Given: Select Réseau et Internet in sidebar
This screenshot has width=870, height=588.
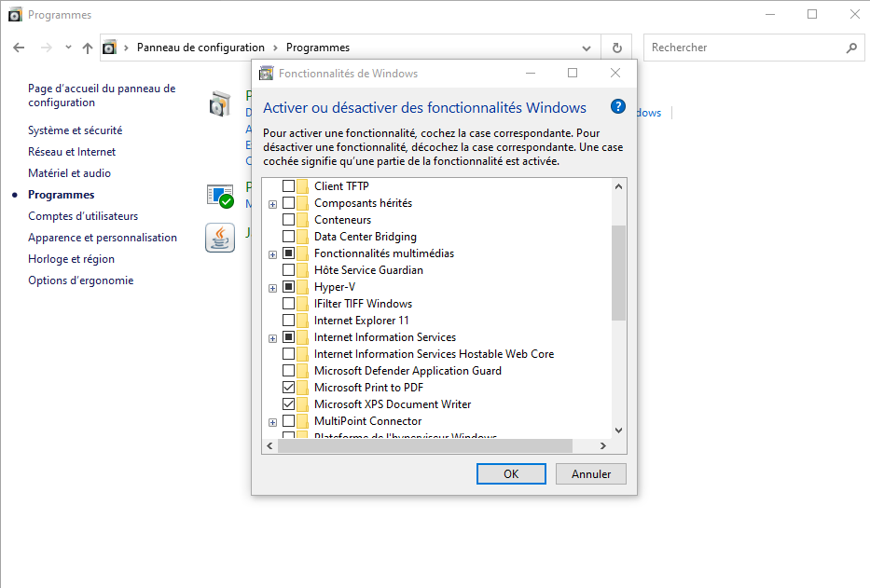Looking at the screenshot, I should [72, 152].
